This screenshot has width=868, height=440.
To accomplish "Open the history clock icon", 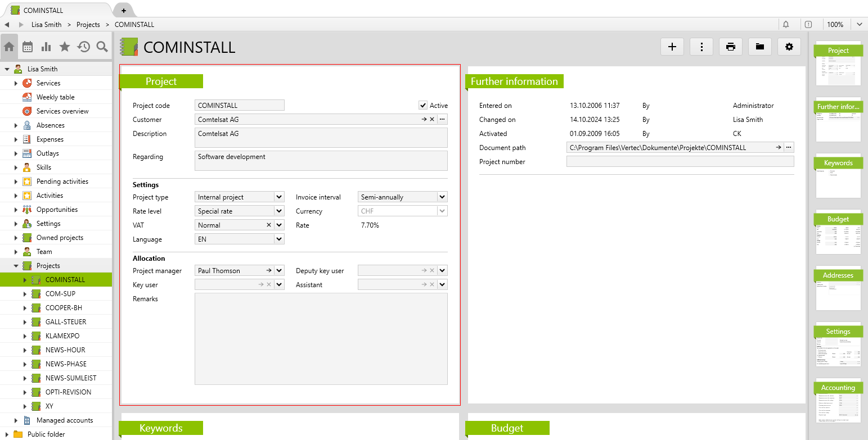I will [83, 47].
